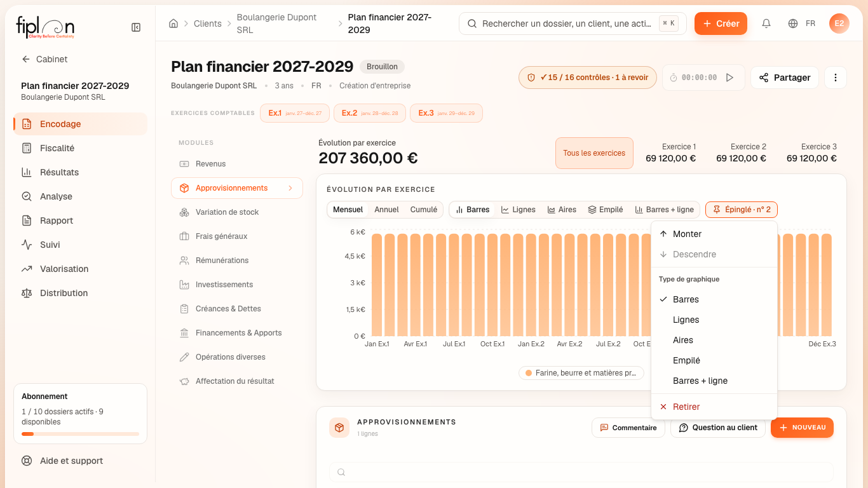The height and width of the screenshot is (488, 868).
Task: Open the Revenus module
Action: 237,164
